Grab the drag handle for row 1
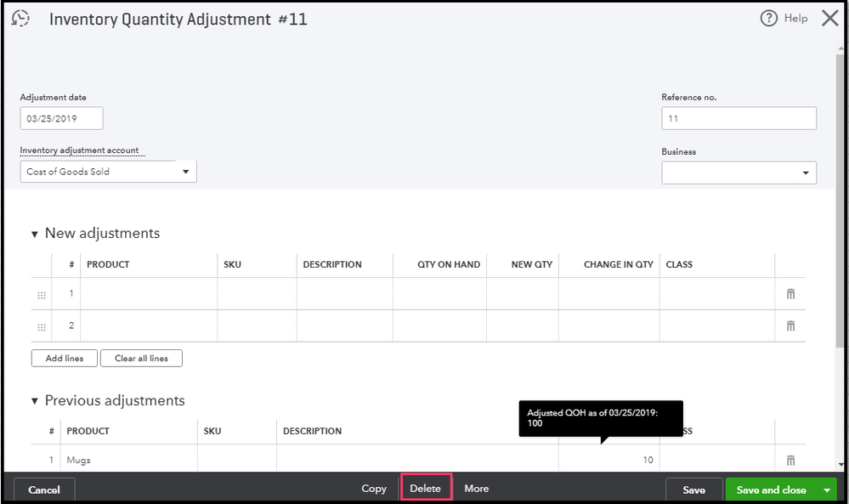This screenshot has width=849, height=504. pos(42,295)
